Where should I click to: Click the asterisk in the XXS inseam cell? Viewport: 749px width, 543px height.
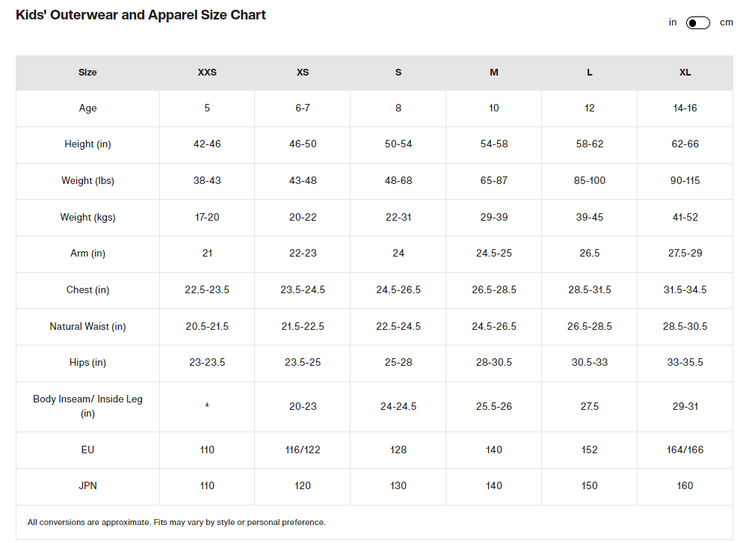(207, 407)
